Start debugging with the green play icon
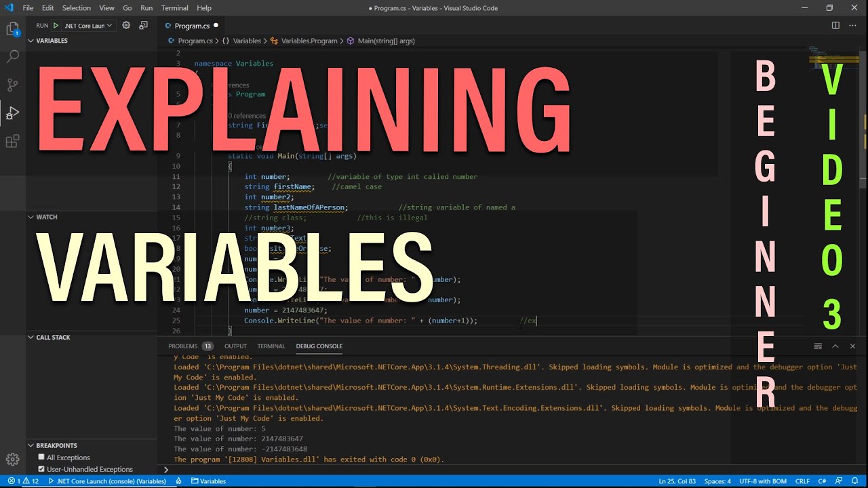The height and width of the screenshot is (488, 868). click(56, 26)
